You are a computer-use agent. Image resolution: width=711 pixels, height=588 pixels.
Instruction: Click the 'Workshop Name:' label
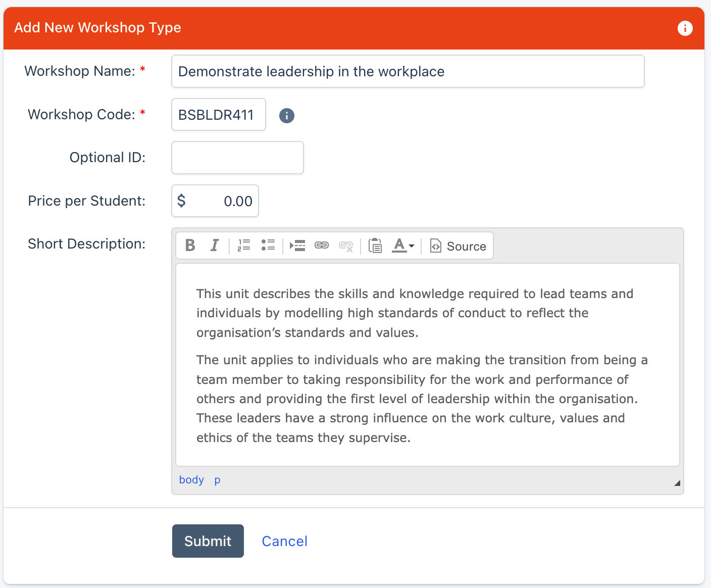pos(80,71)
